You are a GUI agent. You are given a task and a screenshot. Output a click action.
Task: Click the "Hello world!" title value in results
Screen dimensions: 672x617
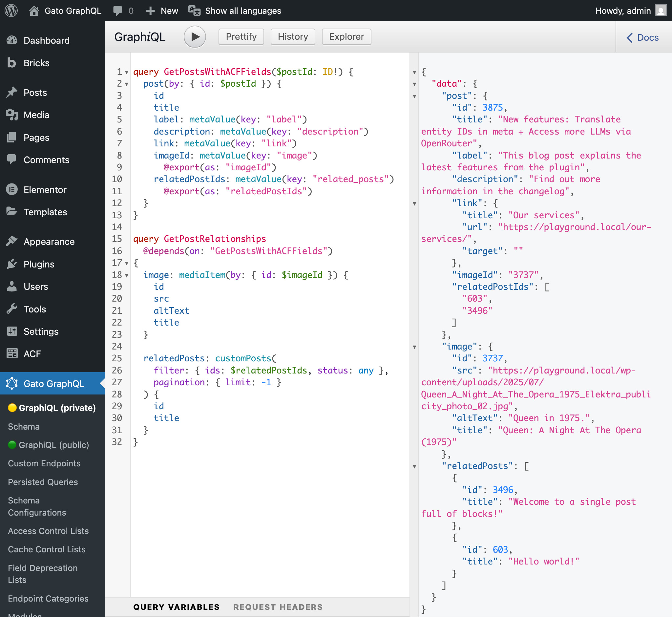tap(544, 562)
